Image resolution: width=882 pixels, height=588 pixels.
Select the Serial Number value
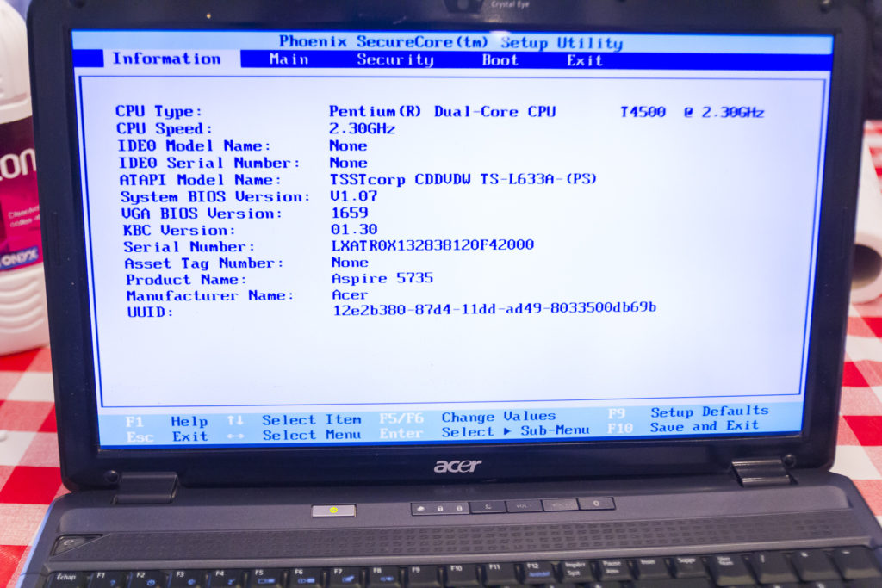point(432,245)
